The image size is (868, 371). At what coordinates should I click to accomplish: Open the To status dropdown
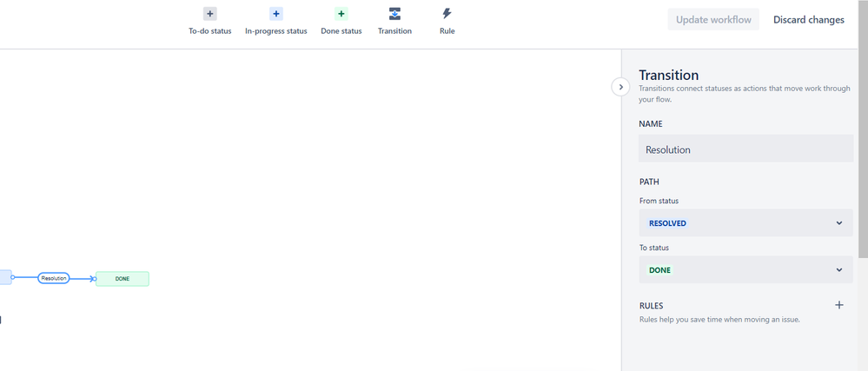[x=745, y=270]
